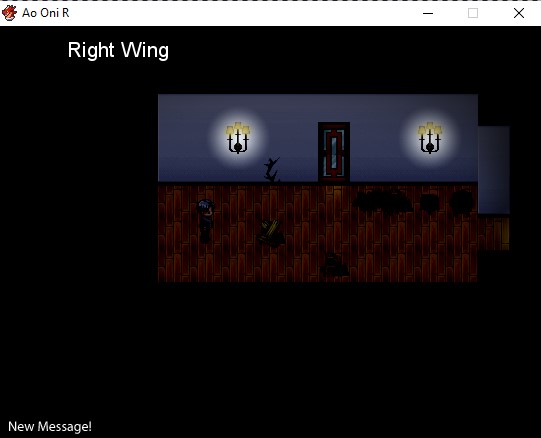
Task: Click the Ao Oni R app icon
Action: click(x=9, y=13)
